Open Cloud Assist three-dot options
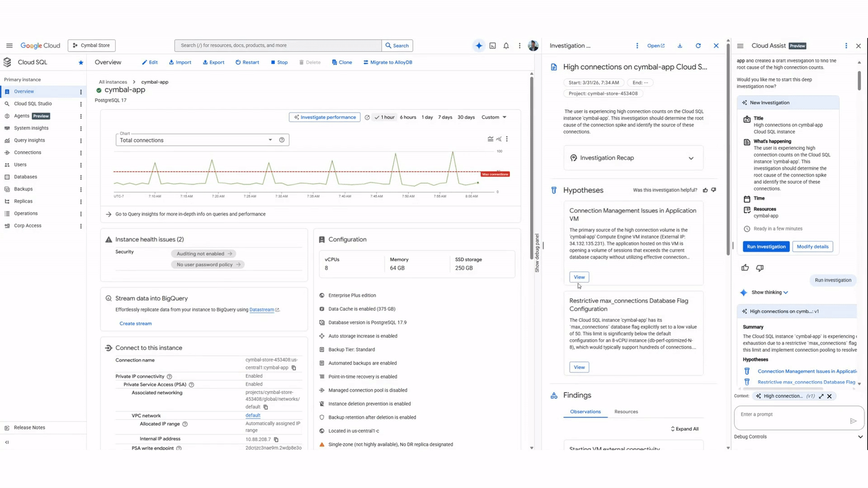Viewport: 868px width, 488px height. (x=846, y=46)
